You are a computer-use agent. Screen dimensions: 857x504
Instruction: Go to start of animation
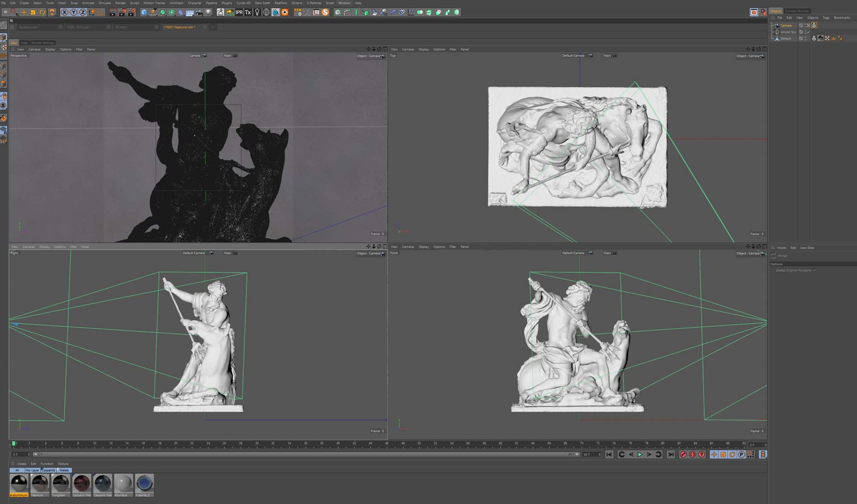tap(609, 454)
